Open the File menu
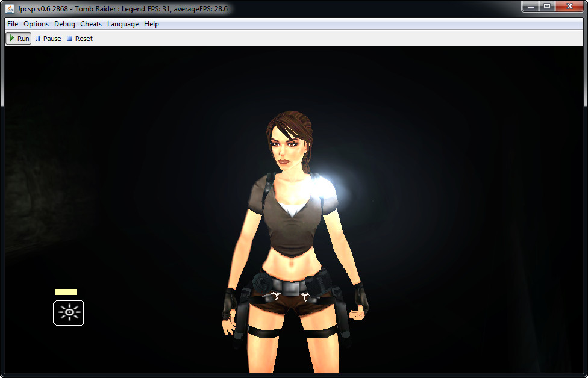The width and height of the screenshot is (588, 378). (x=13, y=24)
